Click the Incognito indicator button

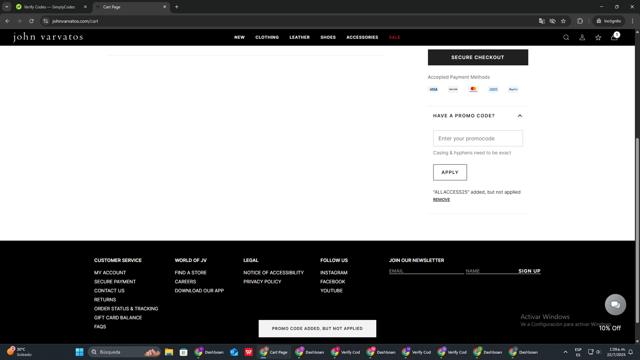pos(609,21)
